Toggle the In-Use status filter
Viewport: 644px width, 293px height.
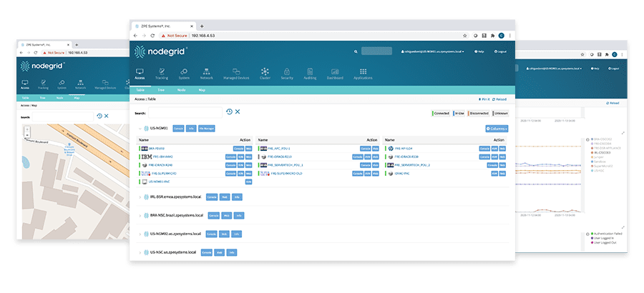pyautogui.click(x=459, y=112)
